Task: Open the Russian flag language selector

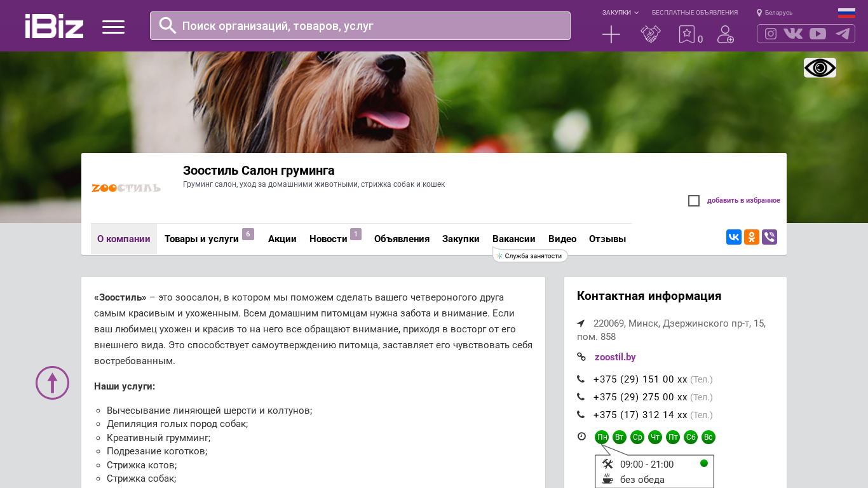Action: [x=846, y=13]
